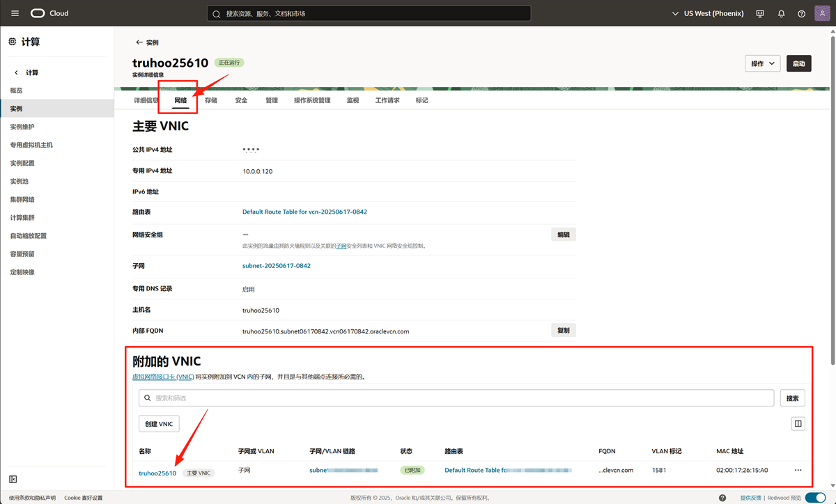Open the user profile avatar menu

(x=822, y=13)
